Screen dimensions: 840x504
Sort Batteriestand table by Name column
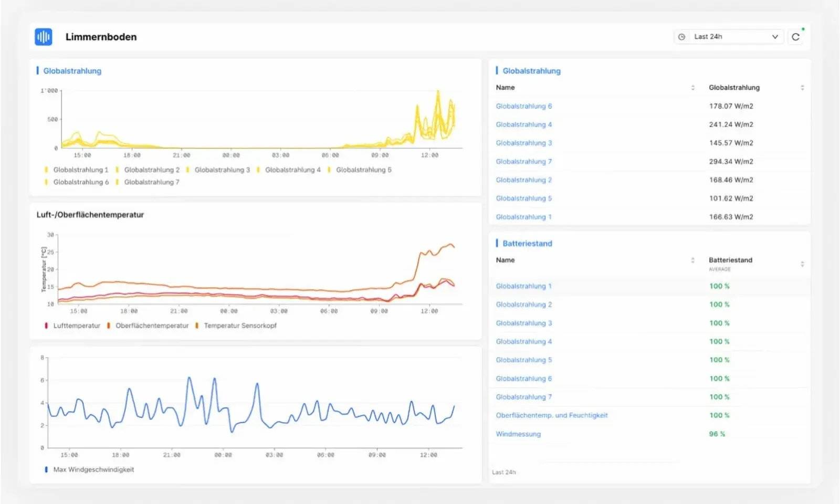point(692,260)
